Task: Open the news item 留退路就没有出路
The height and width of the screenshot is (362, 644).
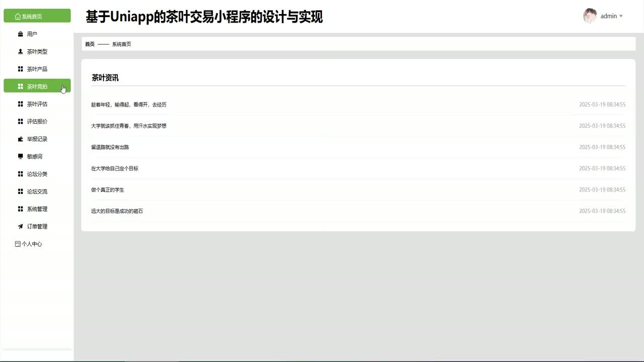Action: point(110,147)
